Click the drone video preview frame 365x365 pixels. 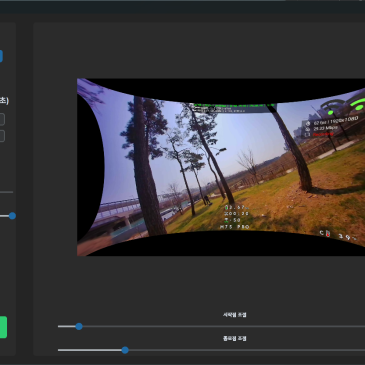[221, 167]
